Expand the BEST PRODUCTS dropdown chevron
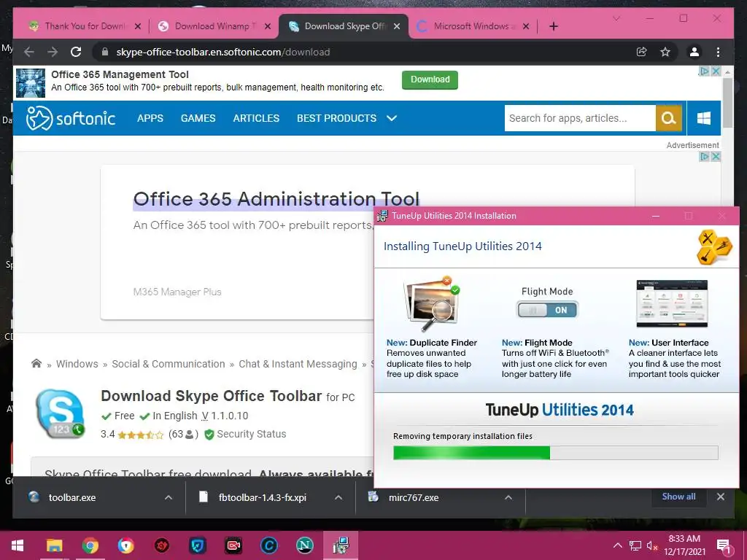The image size is (747, 560). pyautogui.click(x=392, y=118)
